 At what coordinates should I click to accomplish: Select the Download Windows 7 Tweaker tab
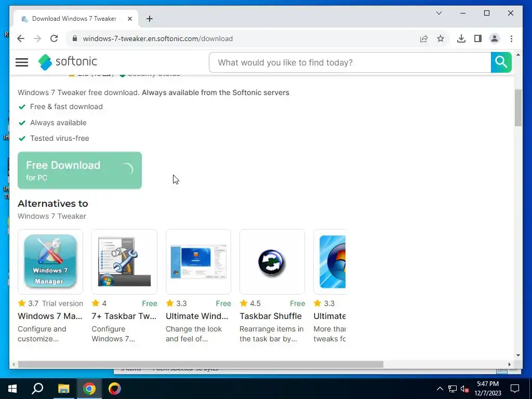(75, 19)
